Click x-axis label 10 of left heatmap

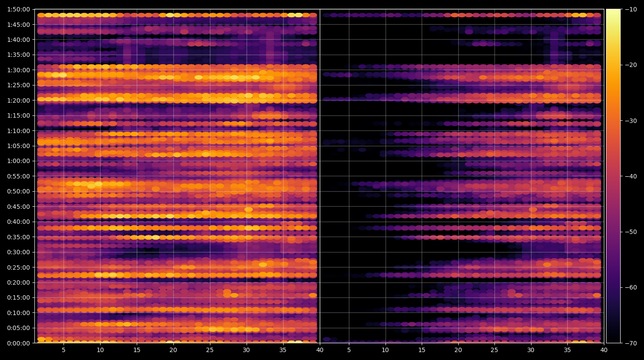[100, 350]
